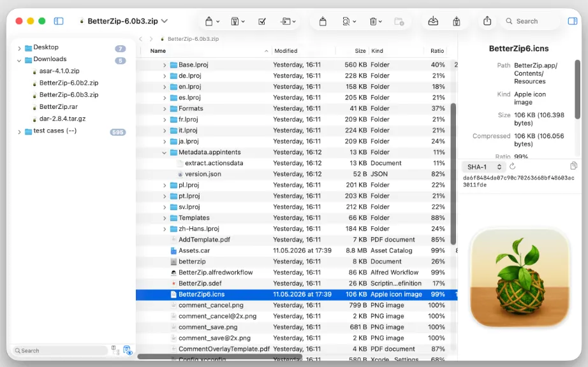
Task: Click the Extract zipper archive toolbar icon
Action: tap(235, 22)
